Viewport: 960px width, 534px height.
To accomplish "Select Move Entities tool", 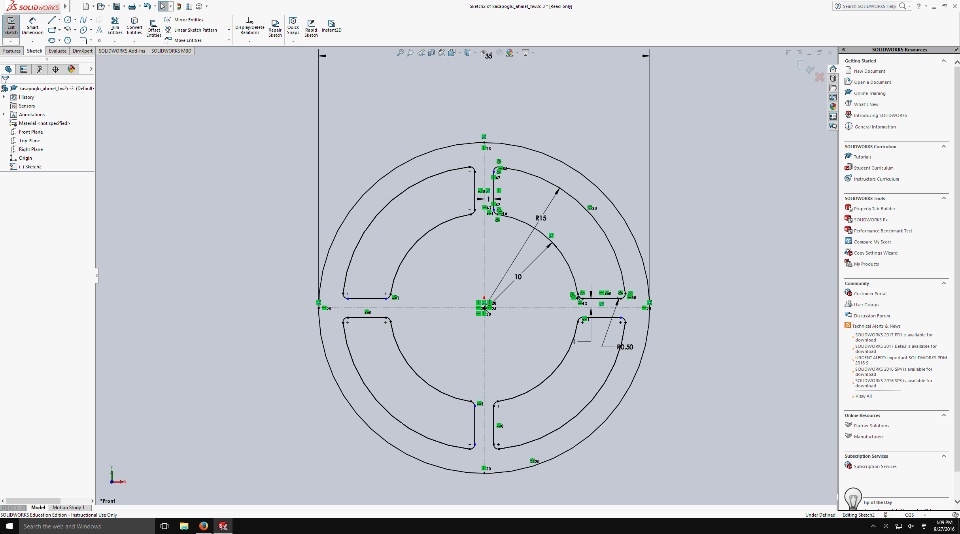I will (182, 40).
